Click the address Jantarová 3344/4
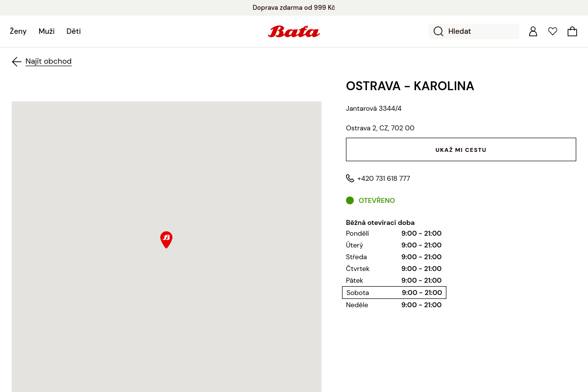Image resolution: width=588 pixels, height=392 pixels. (374, 108)
